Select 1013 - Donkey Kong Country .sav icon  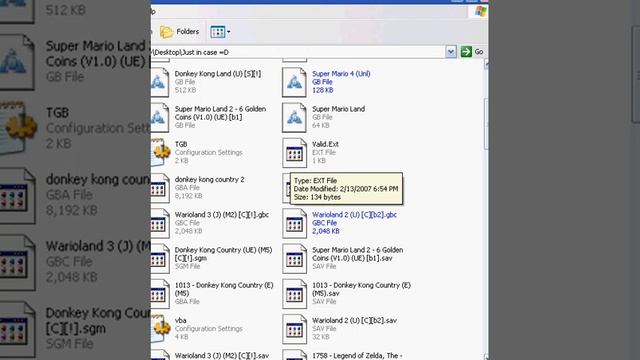pos(294,293)
